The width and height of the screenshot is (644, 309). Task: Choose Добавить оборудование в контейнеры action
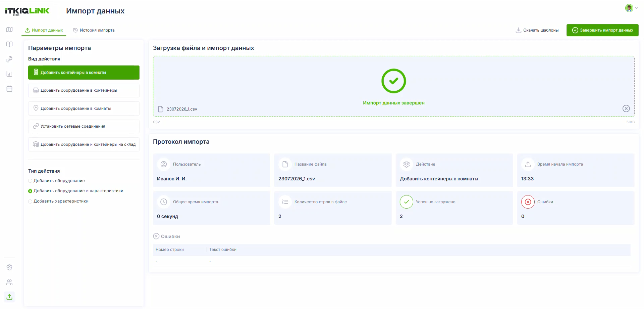coord(84,90)
